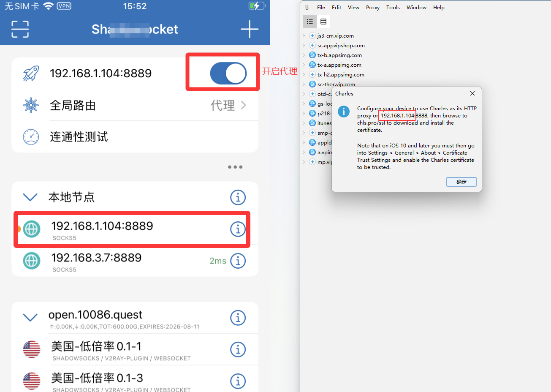Tap the gauge icon beside 连通性测试
This screenshot has width=551, height=392.
point(31,137)
